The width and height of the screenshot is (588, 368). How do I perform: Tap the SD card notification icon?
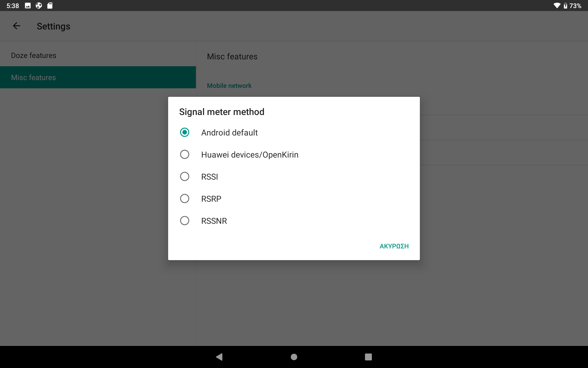point(50,6)
